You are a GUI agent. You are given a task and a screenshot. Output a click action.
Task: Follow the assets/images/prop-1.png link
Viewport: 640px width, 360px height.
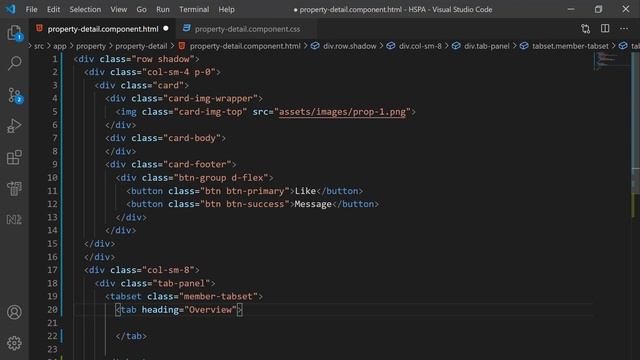342,112
